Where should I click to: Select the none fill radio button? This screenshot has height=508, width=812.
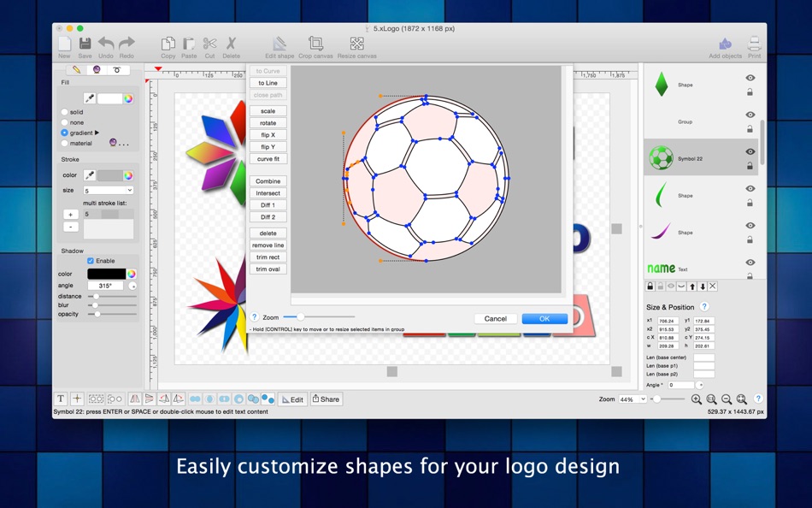tap(65, 122)
